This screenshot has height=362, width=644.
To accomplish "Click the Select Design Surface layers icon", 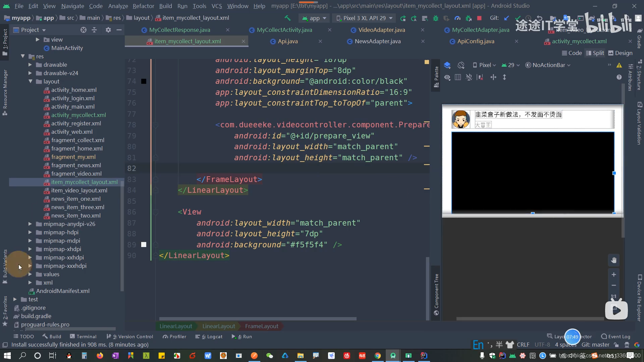I will [447, 65].
